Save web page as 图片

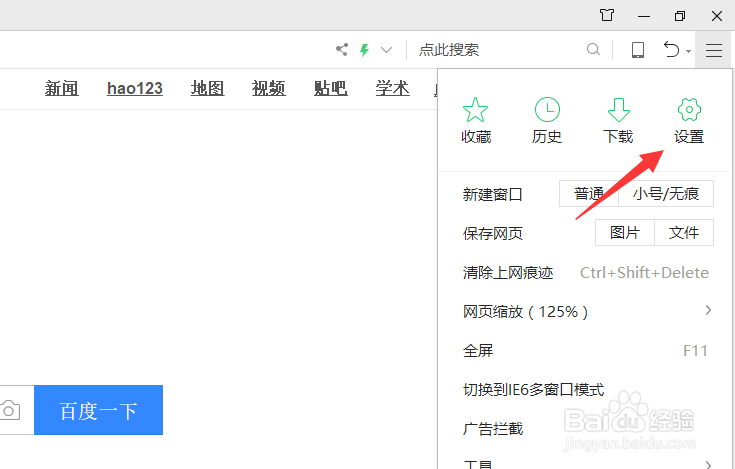tap(625, 232)
